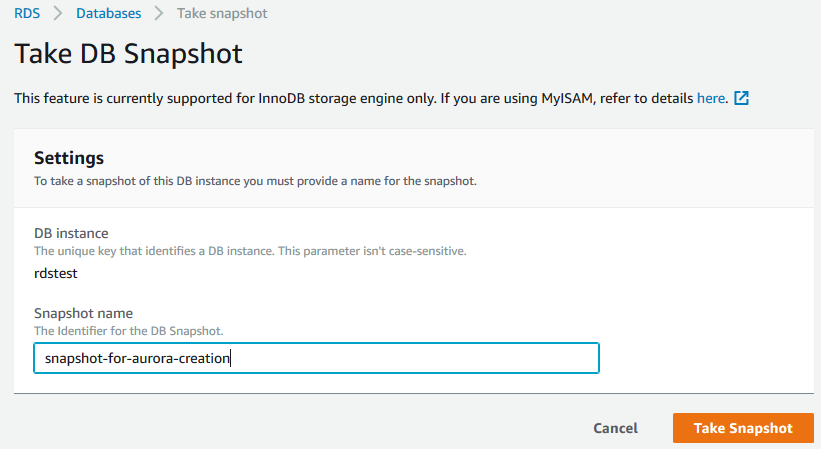The image size is (821, 449).
Task: Click the 'DB instance' field label
Action: pyautogui.click(x=71, y=233)
